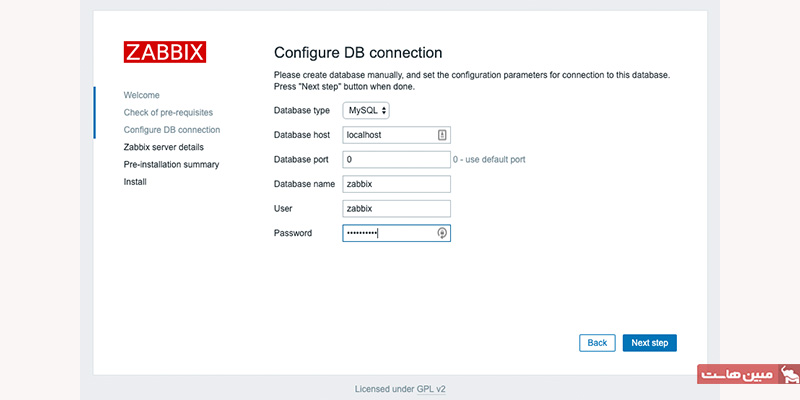Viewport: 800px width, 400px height.
Task: Click the autofill icon in Database host field
Action: coord(442,135)
